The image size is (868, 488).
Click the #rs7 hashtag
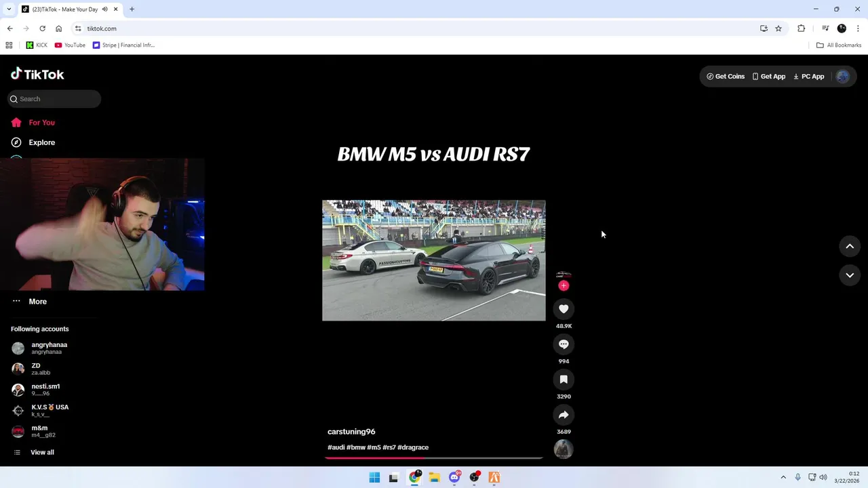[x=389, y=447]
